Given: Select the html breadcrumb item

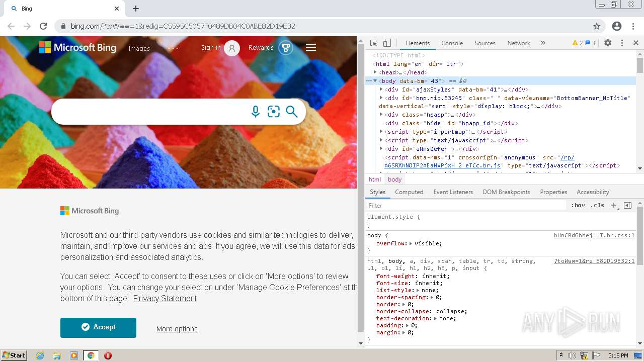Looking at the screenshot, I should coord(375,179).
